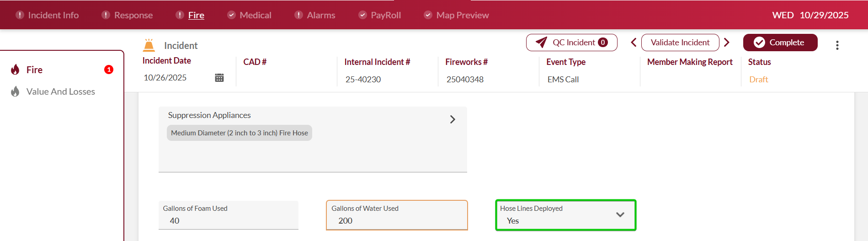The width and height of the screenshot is (868, 241).
Task: Open the Hose Lines Deployed dropdown
Action: tap(620, 215)
